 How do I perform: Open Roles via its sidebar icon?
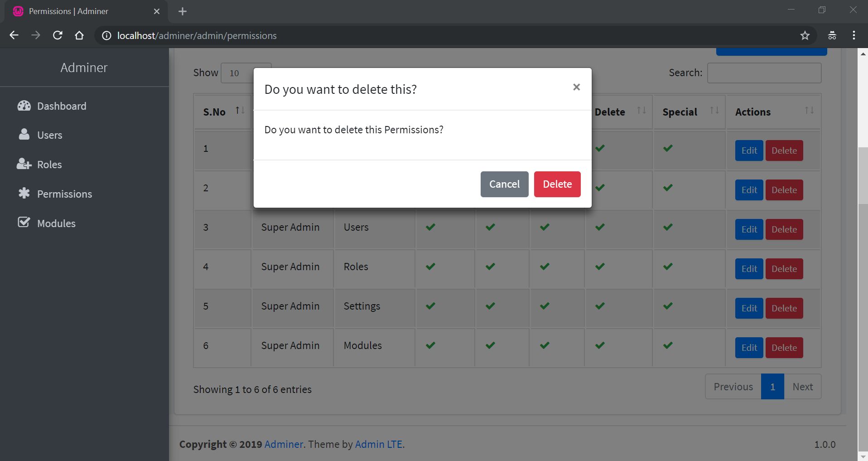[24, 164]
